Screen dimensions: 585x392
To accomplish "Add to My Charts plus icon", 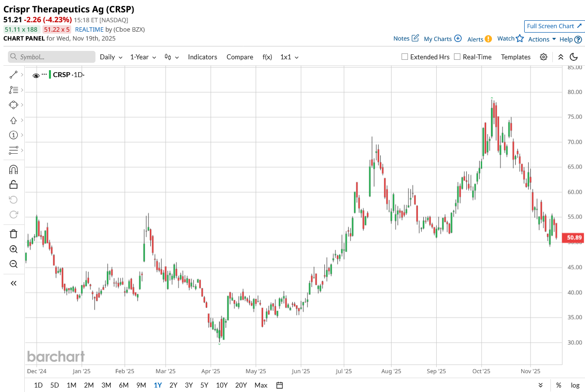I will coord(458,39).
